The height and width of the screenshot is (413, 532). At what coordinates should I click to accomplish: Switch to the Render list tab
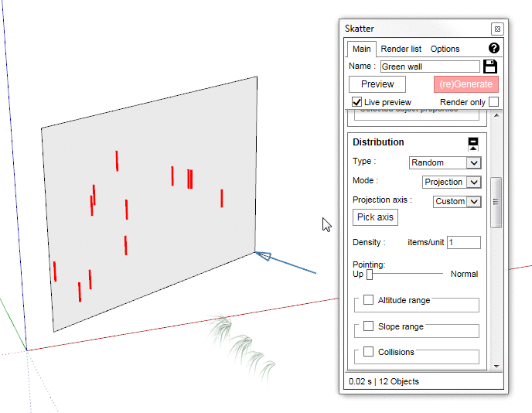point(401,49)
